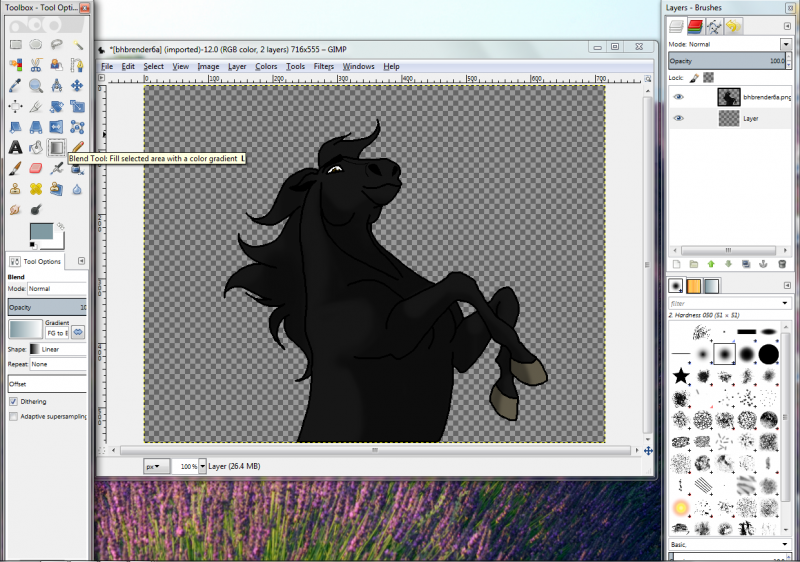
Task: Hide the layer named Layer
Action: [x=679, y=118]
